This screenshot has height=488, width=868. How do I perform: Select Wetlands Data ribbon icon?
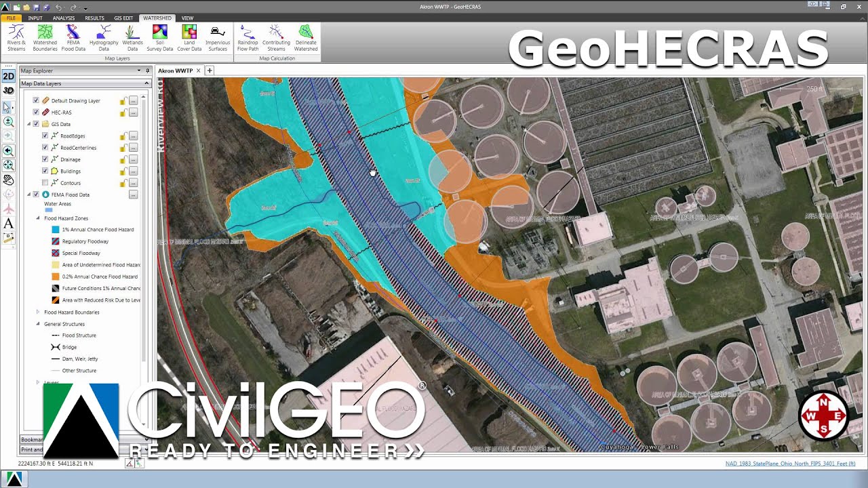pyautogui.click(x=132, y=38)
